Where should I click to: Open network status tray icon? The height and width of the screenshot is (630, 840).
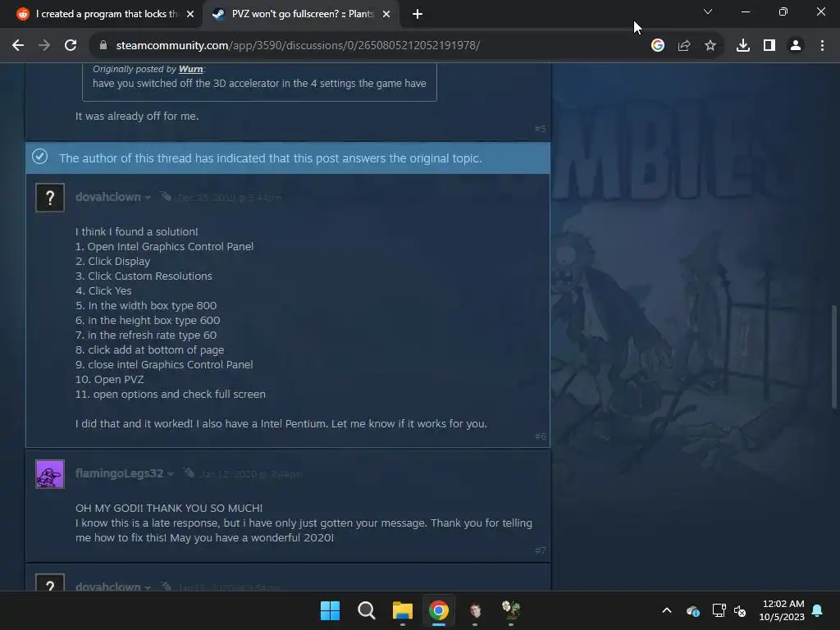pos(719,610)
